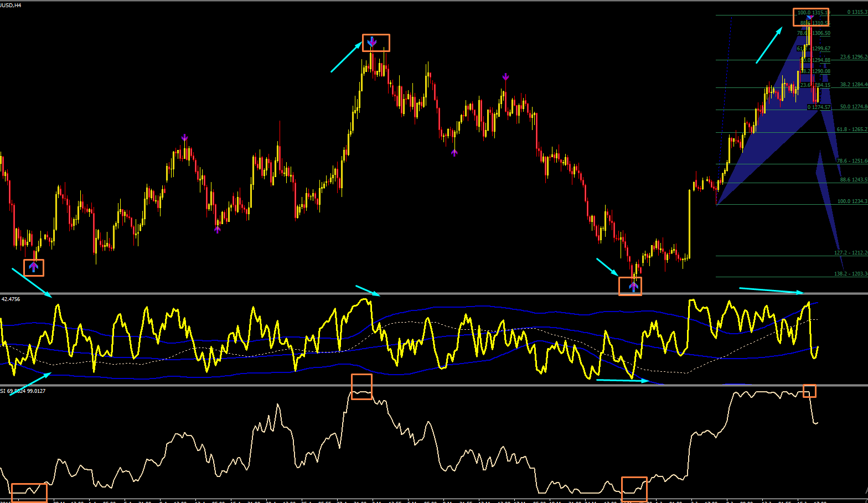868x503 pixels.
Task: Click the 42.4756 oscillator value label
Action: pyautogui.click(x=11, y=299)
